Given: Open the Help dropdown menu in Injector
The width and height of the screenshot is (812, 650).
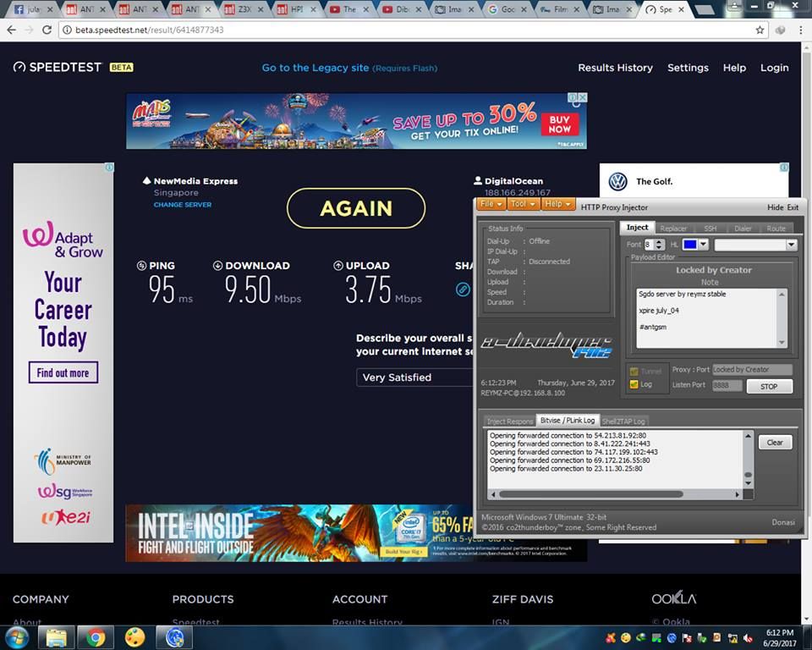Looking at the screenshot, I should click(557, 204).
